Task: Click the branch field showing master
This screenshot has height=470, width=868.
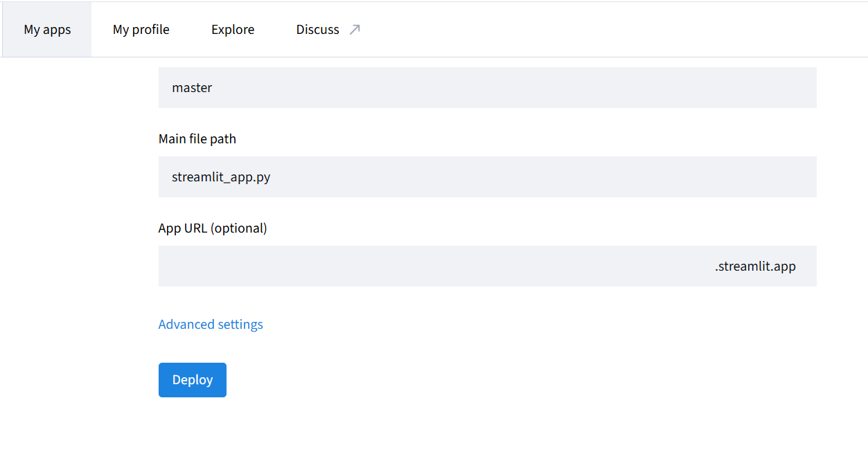Action: pyautogui.click(x=487, y=87)
